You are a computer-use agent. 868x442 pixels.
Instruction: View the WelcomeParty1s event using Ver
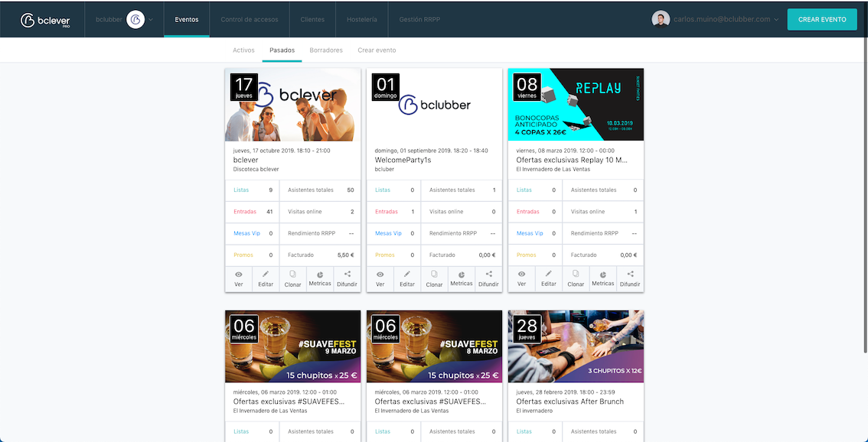coord(380,279)
